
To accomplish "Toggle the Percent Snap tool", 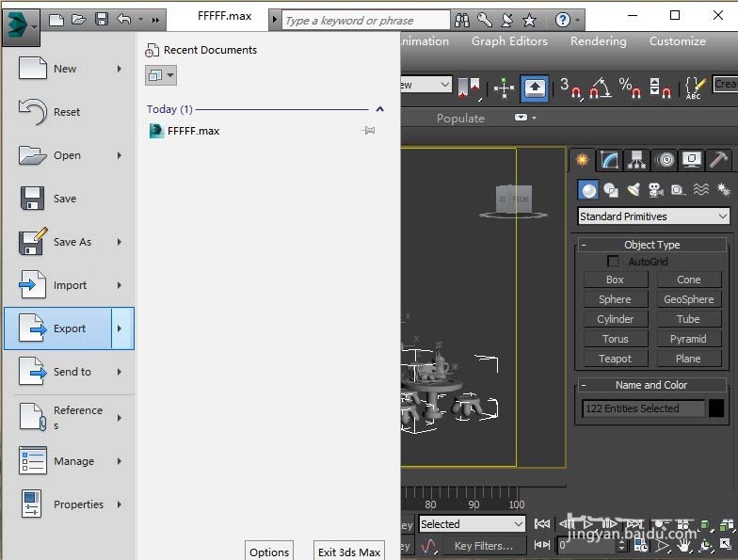I will point(630,88).
